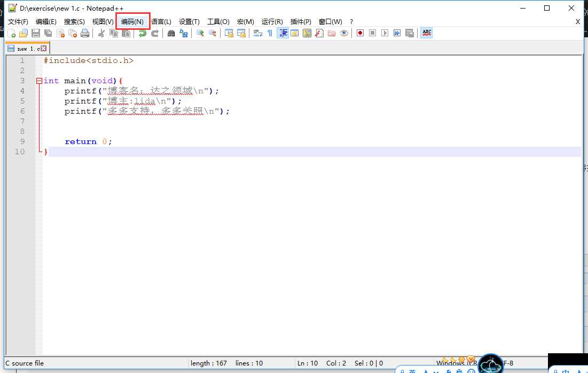Image resolution: width=588 pixels, height=373 pixels.
Task: Click length : 167 status entry
Action: [208, 363]
